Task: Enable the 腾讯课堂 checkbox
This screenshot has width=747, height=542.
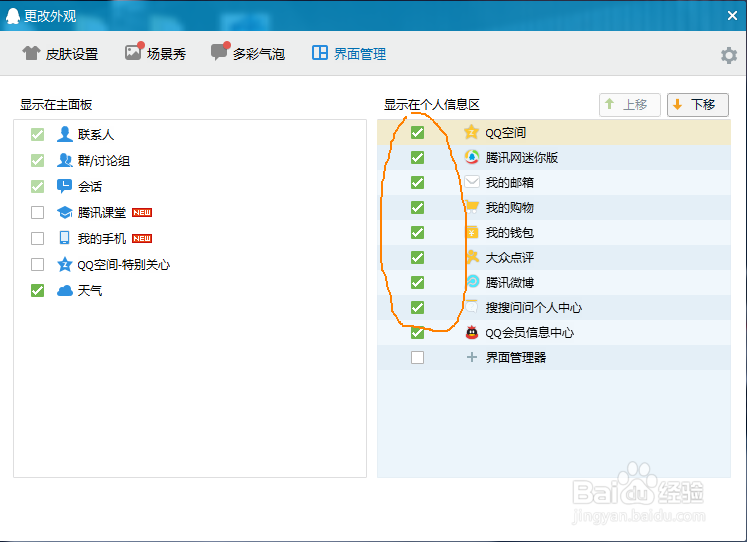Action: click(38, 212)
